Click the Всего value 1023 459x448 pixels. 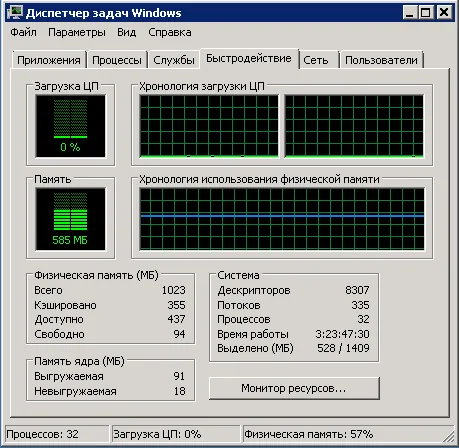174,290
